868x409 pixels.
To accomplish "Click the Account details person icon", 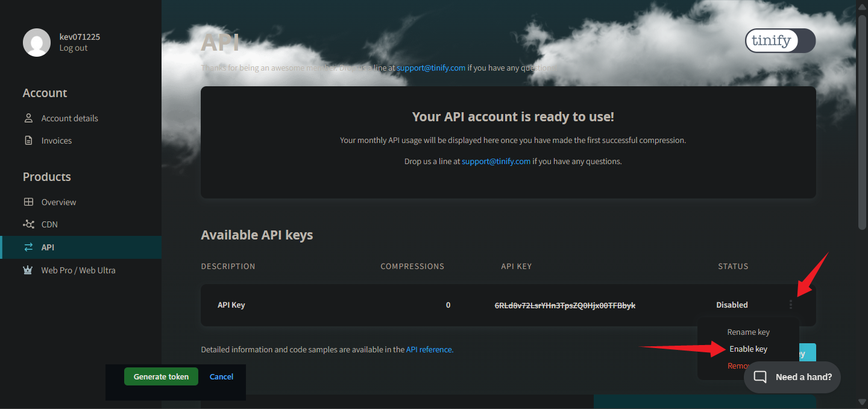I will (x=28, y=118).
